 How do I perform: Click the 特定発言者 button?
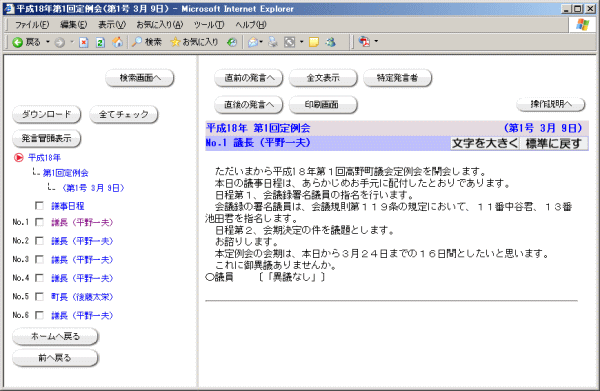point(397,78)
